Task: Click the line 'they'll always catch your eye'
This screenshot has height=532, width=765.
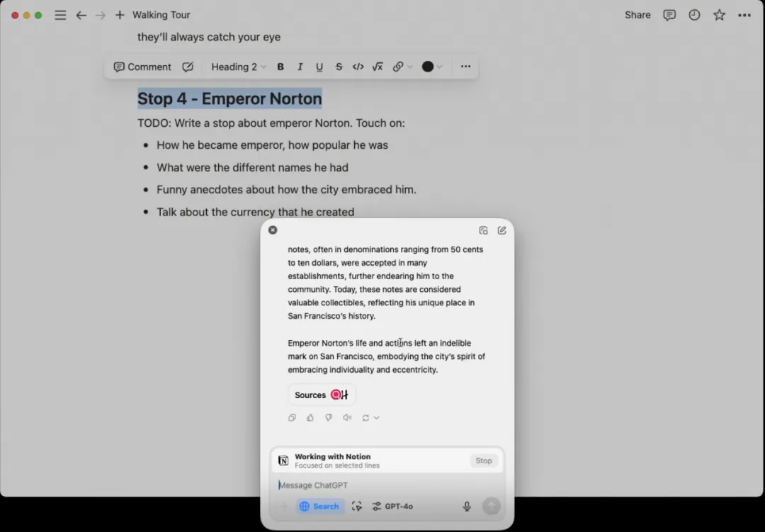Action: click(x=209, y=37)
